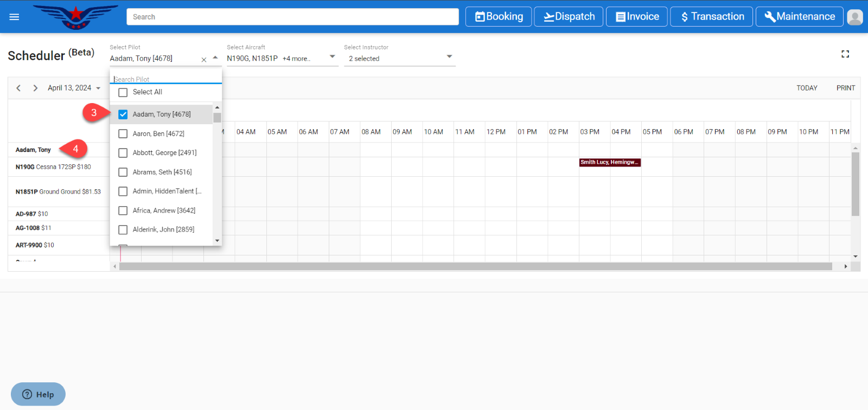868x410 pixels.
Task: Click the horizontal timeline scrollbar
Action: pos(475,266)
